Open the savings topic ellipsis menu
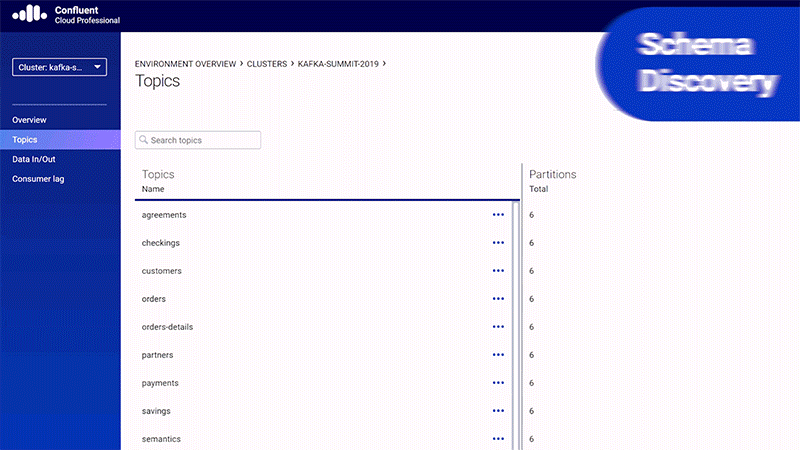The height and width of the screenshot is (450, 800). coord(498,411)
